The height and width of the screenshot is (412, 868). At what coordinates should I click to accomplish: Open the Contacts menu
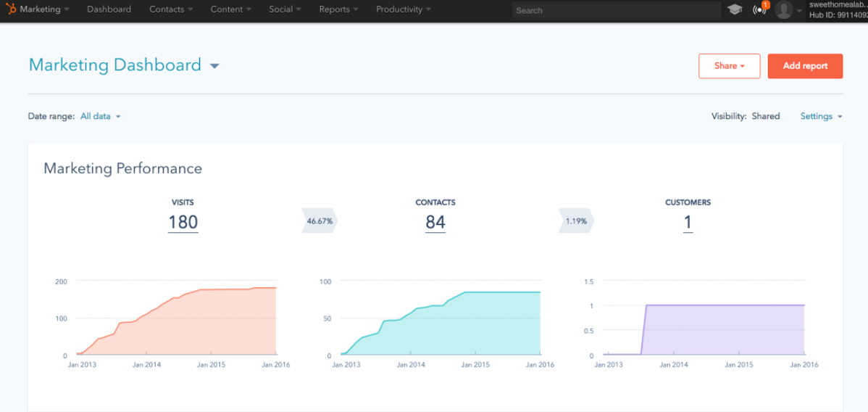click(x=171, y=9)
